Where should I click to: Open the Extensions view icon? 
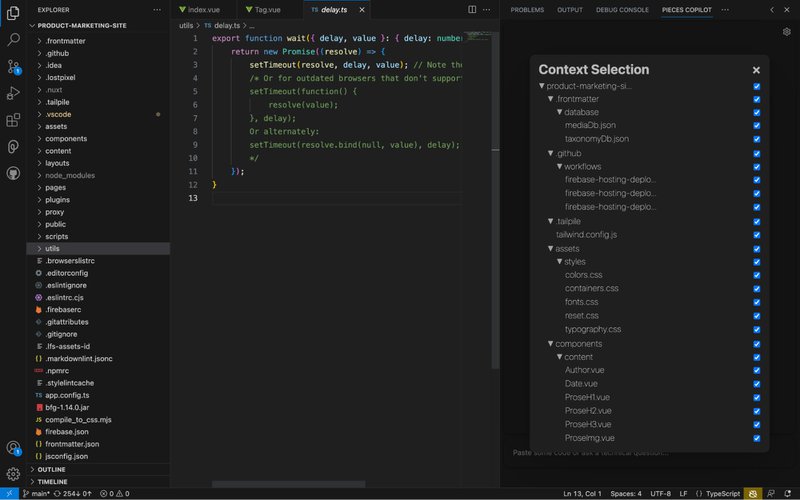(x=13, y=120)
